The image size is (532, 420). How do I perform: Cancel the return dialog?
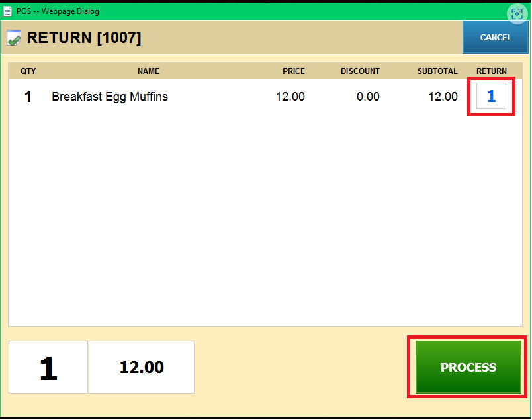click(495, 38)
